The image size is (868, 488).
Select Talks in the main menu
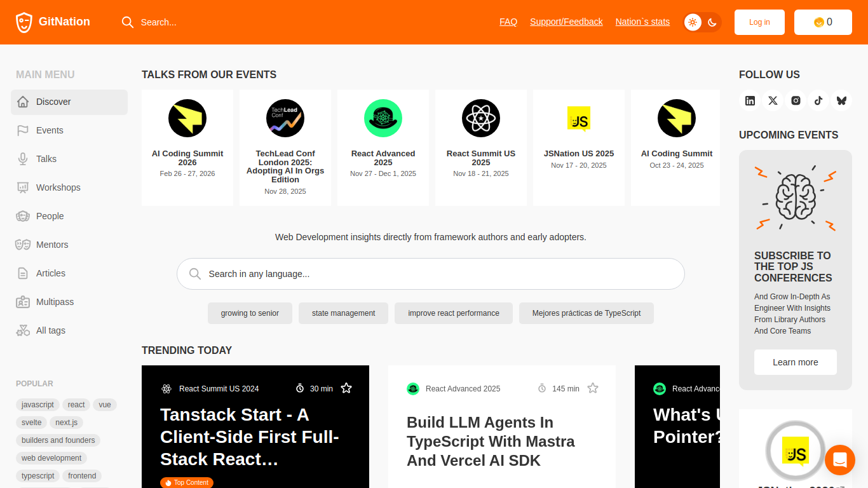[69, 159]
